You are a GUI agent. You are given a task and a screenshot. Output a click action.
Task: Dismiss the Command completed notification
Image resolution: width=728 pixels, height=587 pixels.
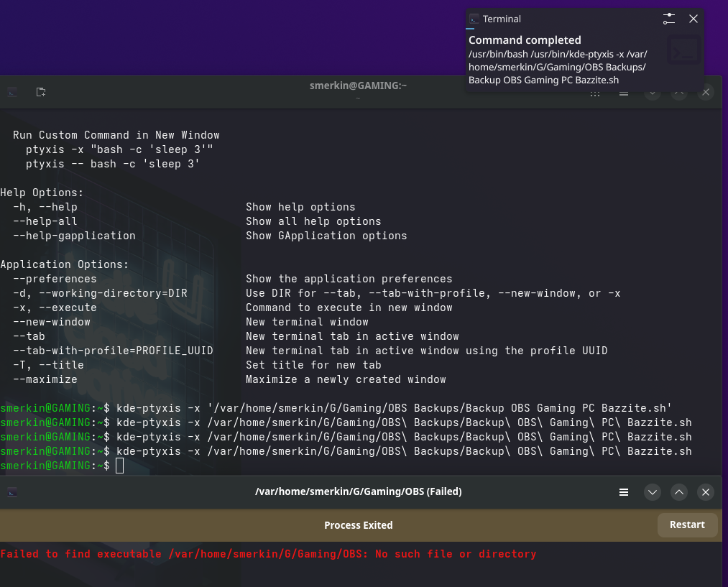click(694, 19)
